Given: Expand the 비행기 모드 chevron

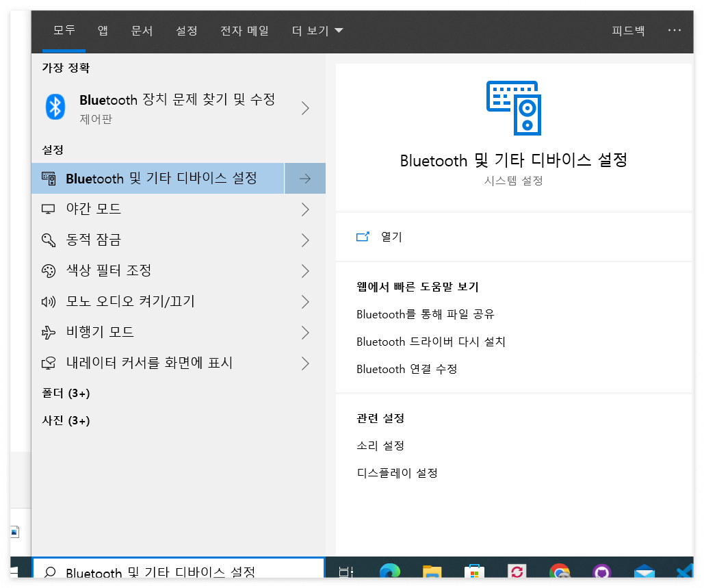Looking at the screenshot, I should point(305,333).
